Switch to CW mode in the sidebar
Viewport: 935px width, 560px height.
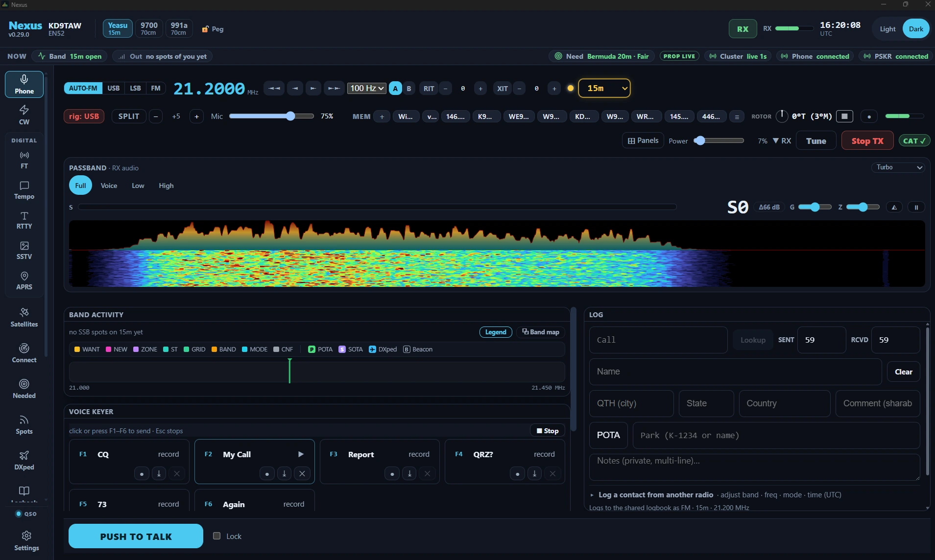(x=24, y=115)
